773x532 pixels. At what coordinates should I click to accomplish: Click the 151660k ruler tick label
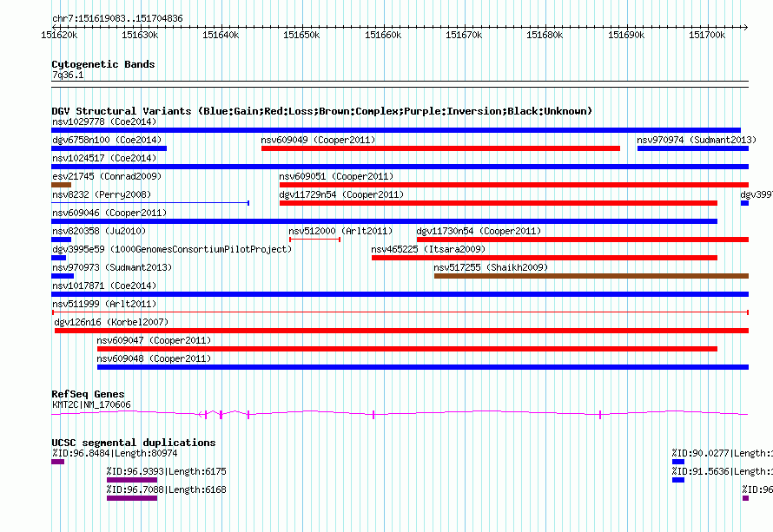pos(383,35)
